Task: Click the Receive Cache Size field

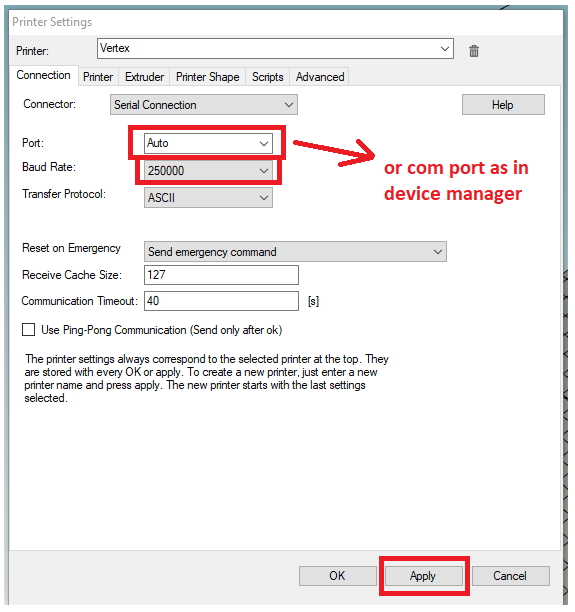Action: (221, 275)
